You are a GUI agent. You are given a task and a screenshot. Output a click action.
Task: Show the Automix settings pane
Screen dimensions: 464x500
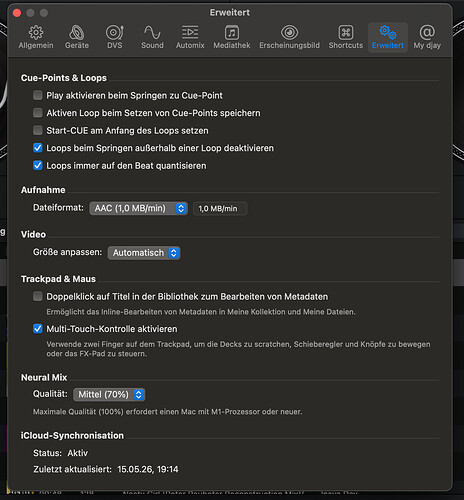190,37
